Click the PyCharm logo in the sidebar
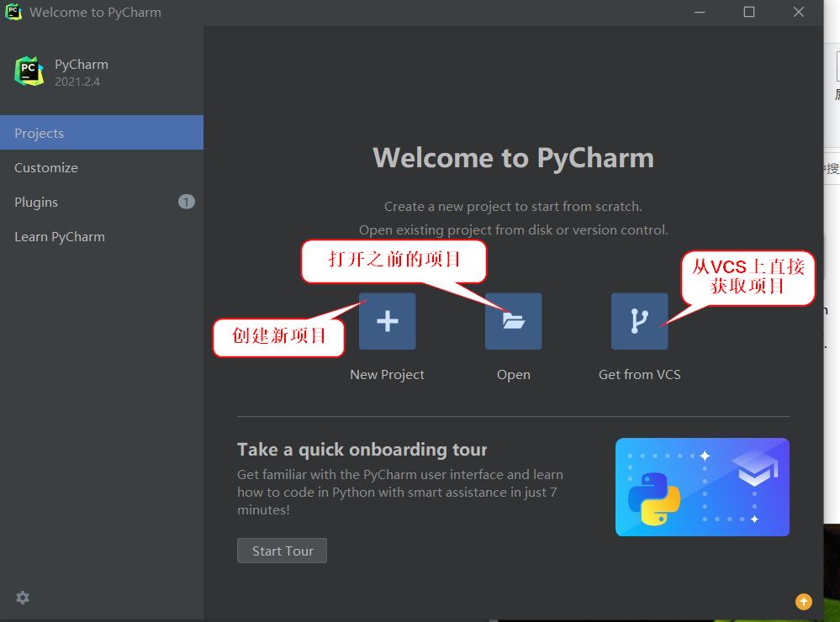 [29, 71]
